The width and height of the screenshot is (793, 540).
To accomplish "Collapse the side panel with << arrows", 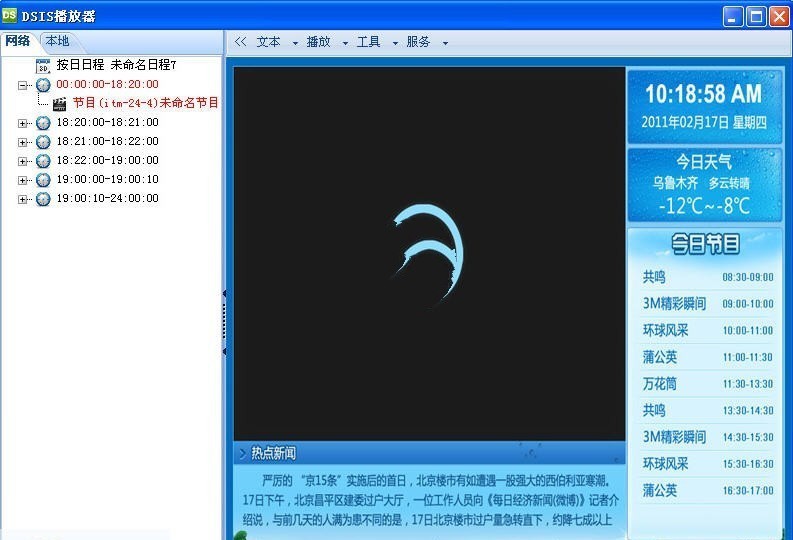I will pyautogui.click(x=240, y=42).
